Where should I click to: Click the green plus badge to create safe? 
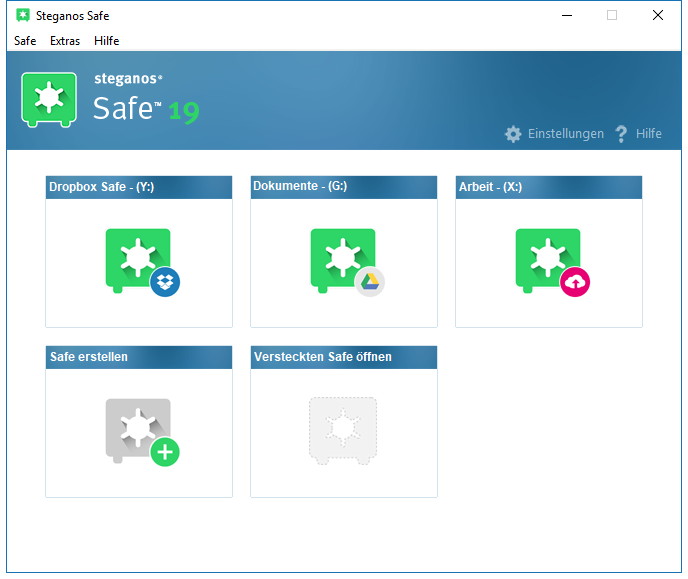(x=165, y=452)
